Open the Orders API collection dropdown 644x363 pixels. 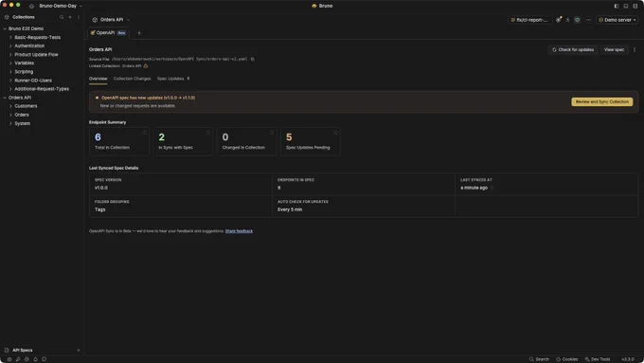[x=112, y=20]
